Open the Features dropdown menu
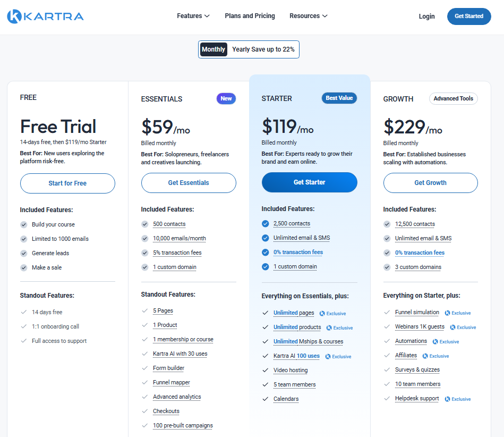Screen dimensions: 504x437 coord(193,16)
